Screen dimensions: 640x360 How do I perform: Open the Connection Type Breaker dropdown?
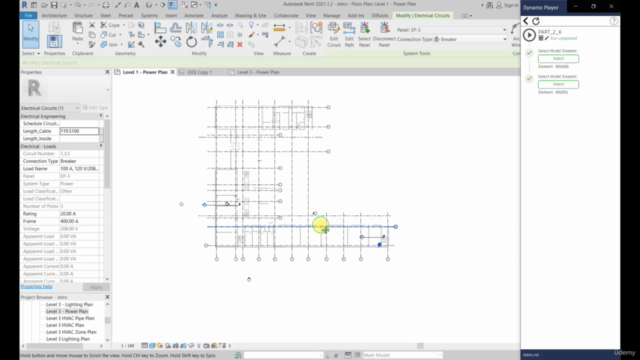(x=504, y=39)
